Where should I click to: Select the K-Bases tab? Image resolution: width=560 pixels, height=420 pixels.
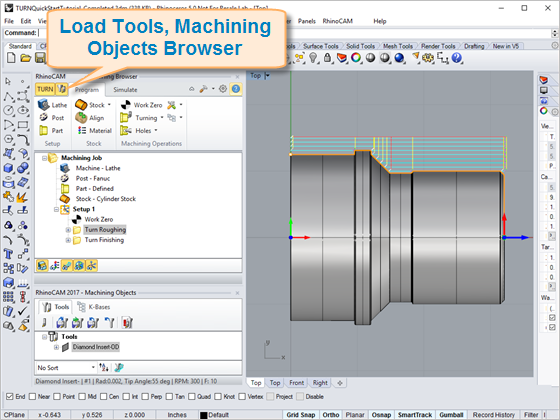pos(94,307)
